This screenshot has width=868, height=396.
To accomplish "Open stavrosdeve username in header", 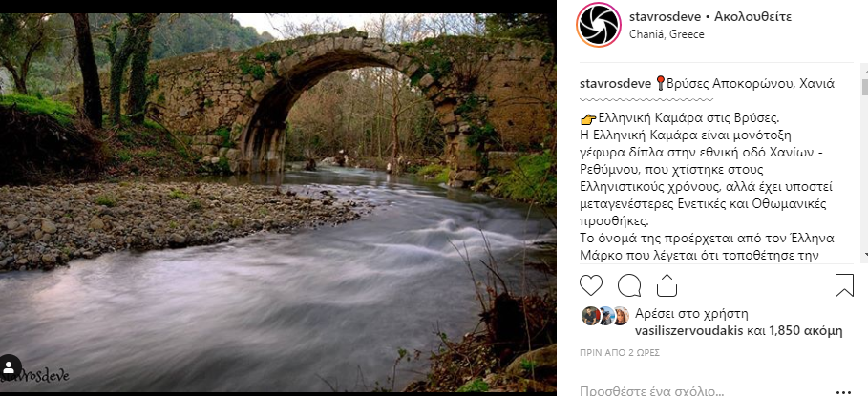I will pos(665,16).
